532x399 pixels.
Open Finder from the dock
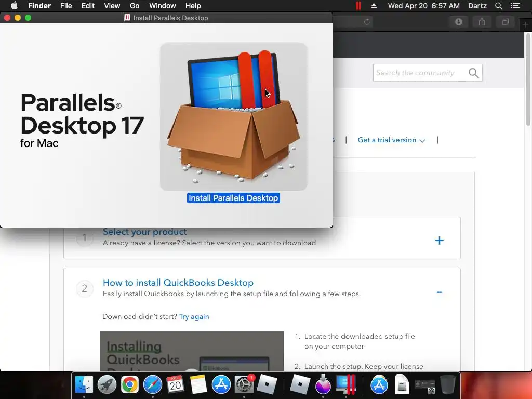coord(84,385)
